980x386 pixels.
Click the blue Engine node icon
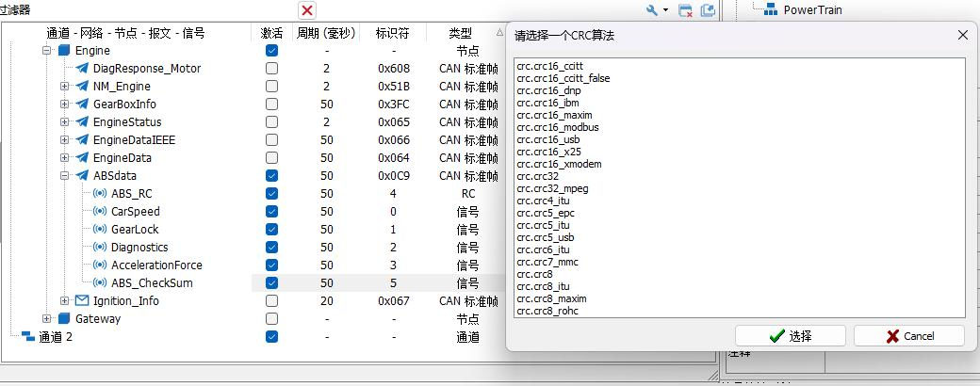pos(64,51)
